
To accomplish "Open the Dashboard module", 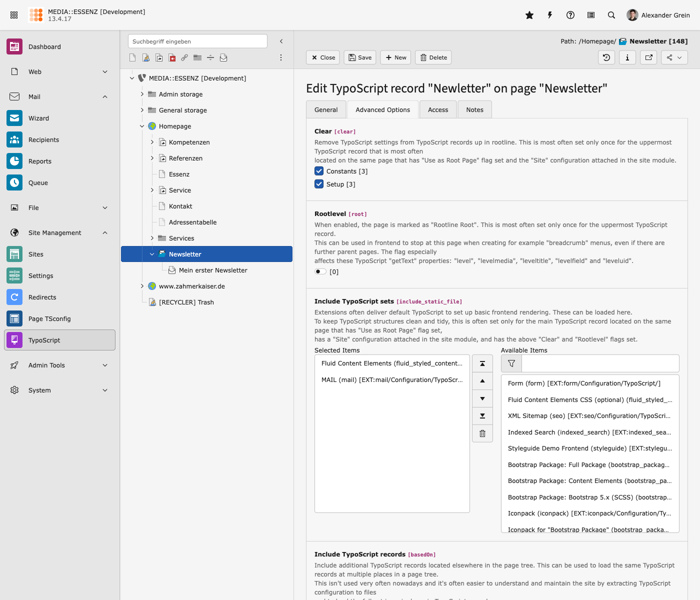I will [59, 46].
